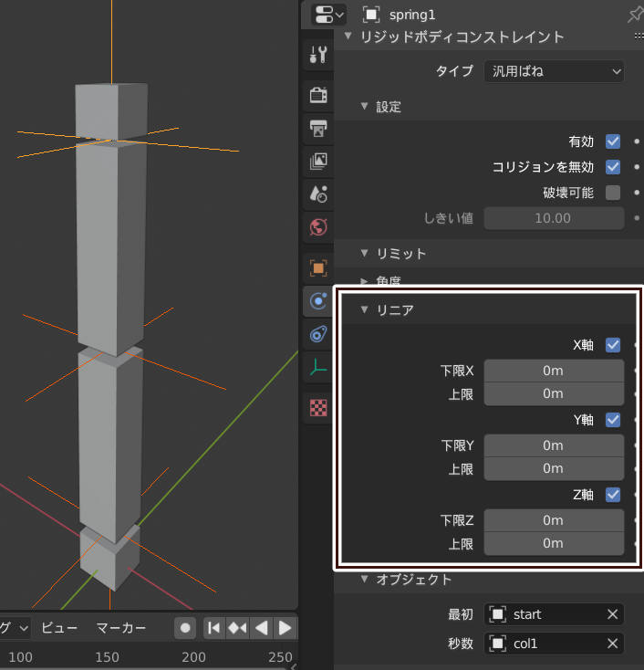The width and height of the screenshot is (644, 670).
Task: Uncheck the 有効 checkbox
Action: coord(612,141)
